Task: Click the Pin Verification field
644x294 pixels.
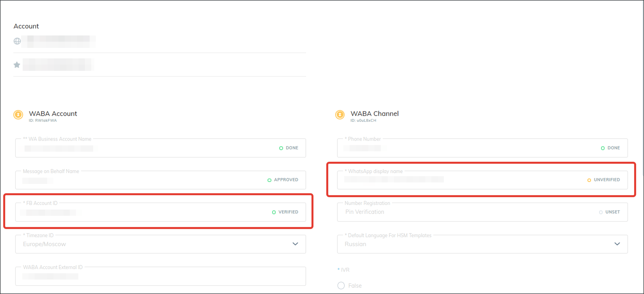Action: click(365, 212)
